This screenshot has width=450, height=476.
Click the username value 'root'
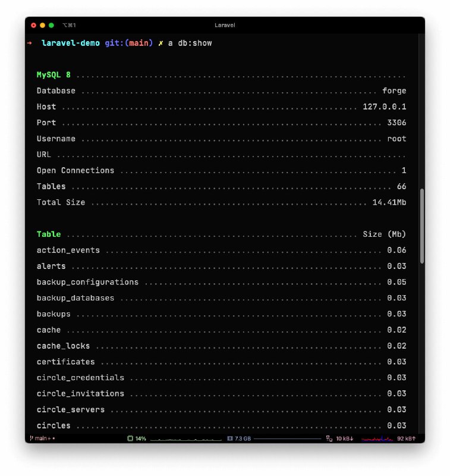[396, 139]
